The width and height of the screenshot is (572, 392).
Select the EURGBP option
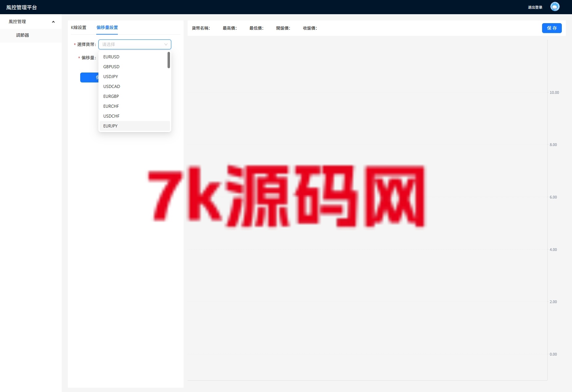click(135, 96)
